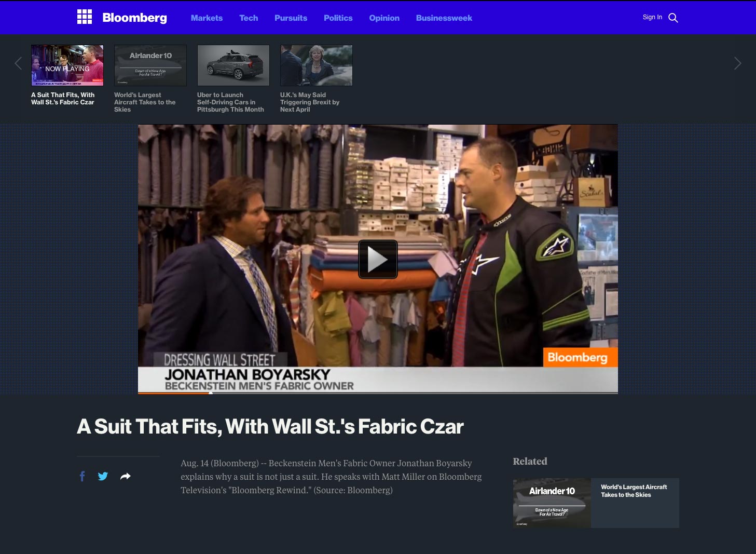Image resolution: width=756 pixels, height=554 pixels.
Task: Navigate to the Politics section
Action: click(338, 18)
